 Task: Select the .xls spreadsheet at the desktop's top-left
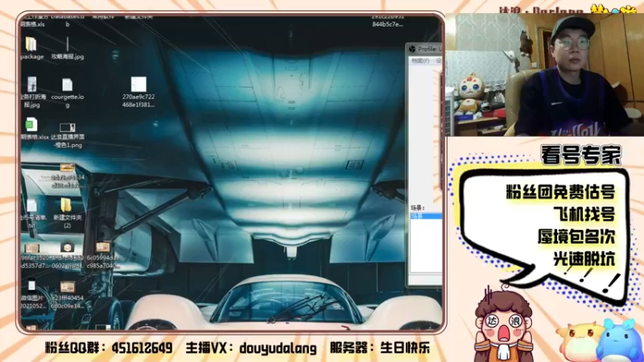coord(32,21)
